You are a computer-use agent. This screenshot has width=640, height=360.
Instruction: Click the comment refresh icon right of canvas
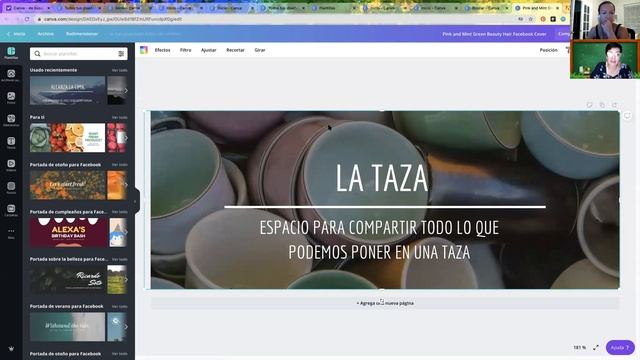tap(627, 116)
